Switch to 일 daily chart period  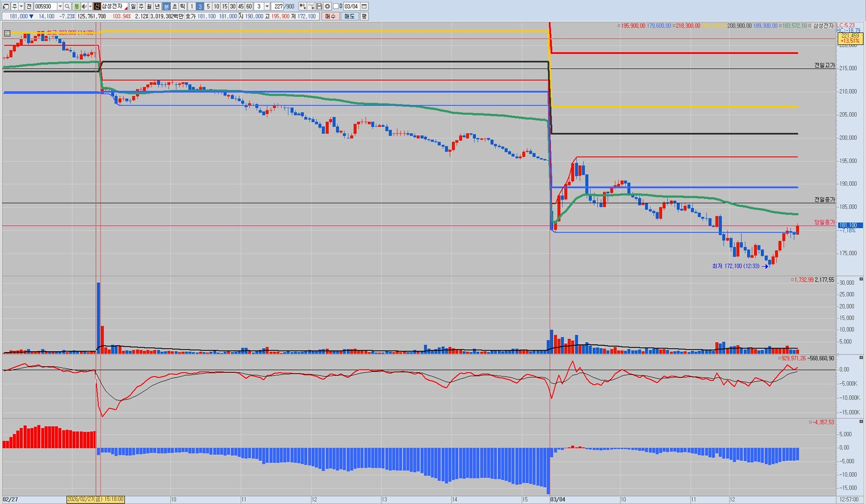tap(133, 6)
